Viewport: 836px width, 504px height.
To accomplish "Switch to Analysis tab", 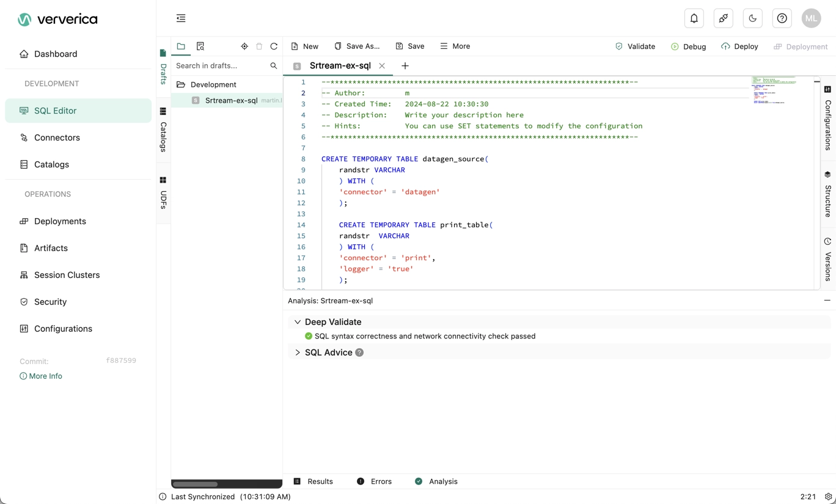I will coord(436,481).
